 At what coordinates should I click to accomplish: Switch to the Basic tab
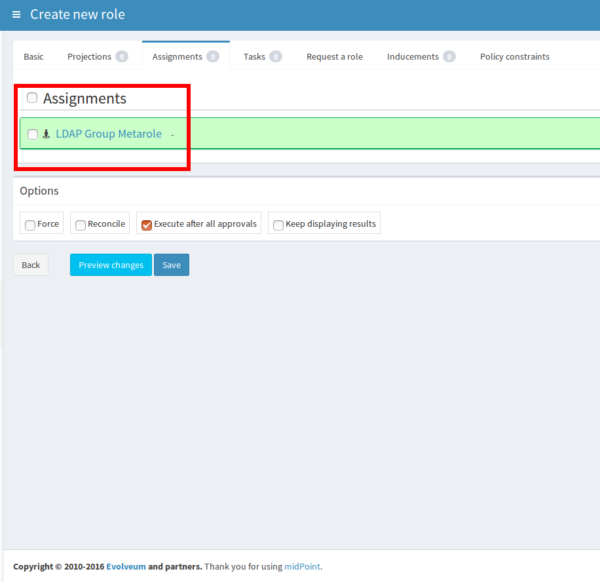[x=33, y=57]
